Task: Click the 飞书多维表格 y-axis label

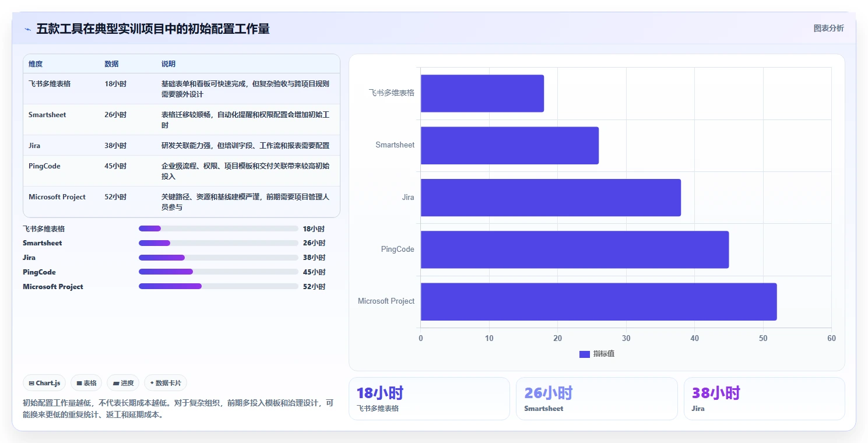Action: (392, 93)
